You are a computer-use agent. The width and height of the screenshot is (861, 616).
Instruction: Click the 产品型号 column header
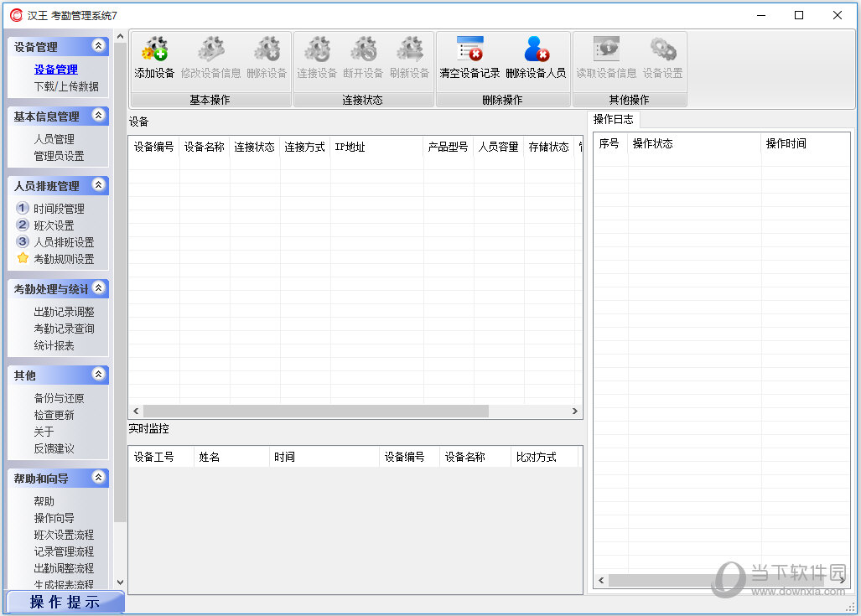(x=448, y=148)
